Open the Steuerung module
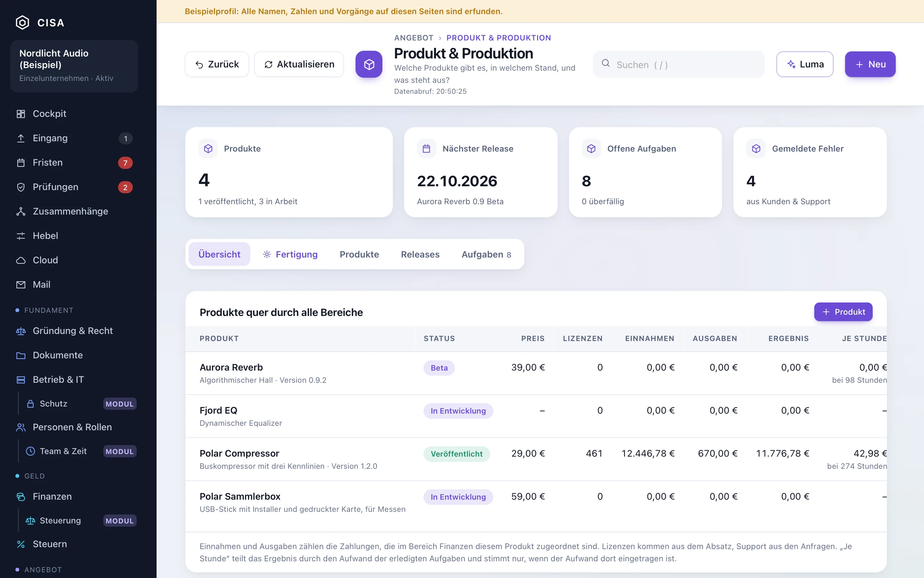 coord(80,521)
